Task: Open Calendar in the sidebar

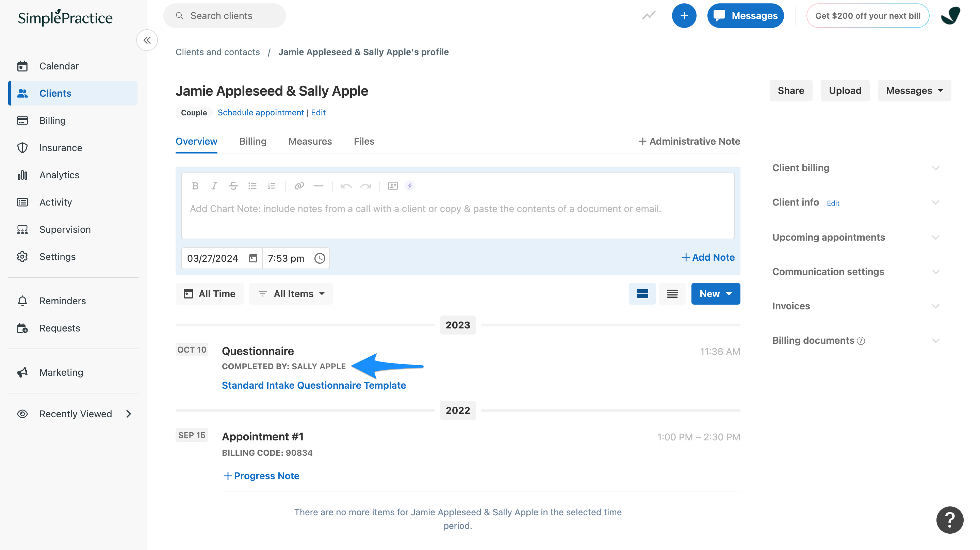Action: pos(73,66)
